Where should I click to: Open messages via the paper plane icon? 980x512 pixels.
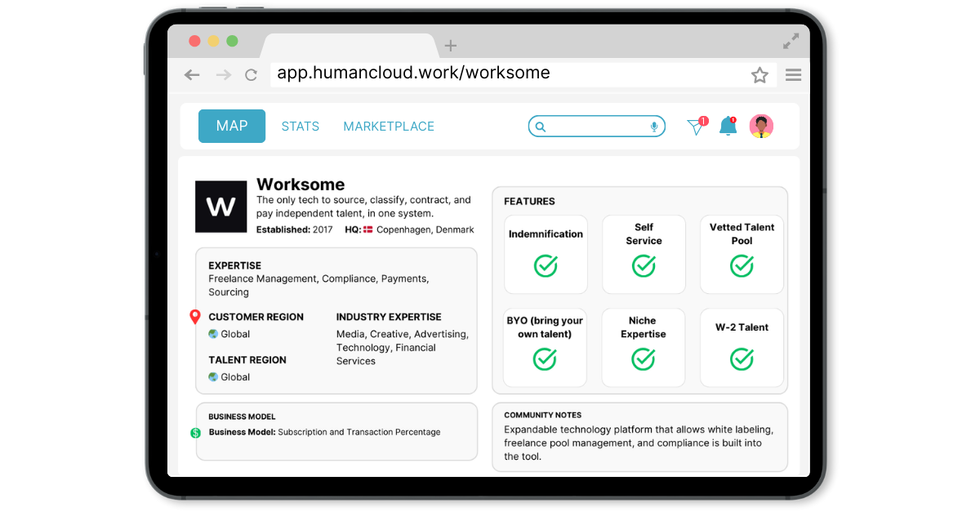[696, 127]
